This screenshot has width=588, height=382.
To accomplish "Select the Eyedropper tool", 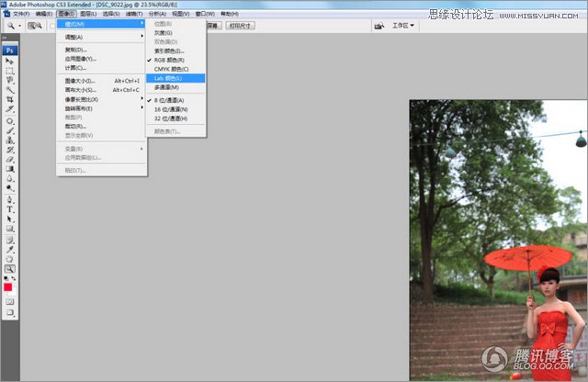I will pos(10,250).
